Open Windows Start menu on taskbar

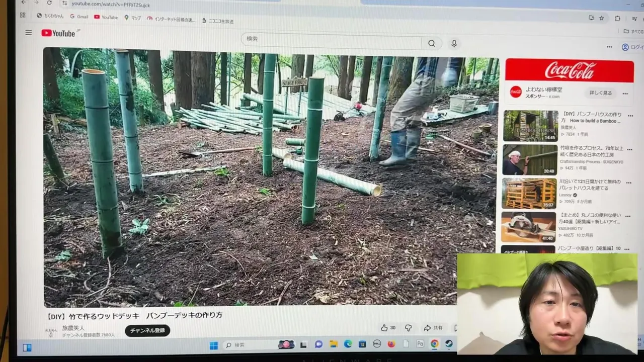click(214, 345)
